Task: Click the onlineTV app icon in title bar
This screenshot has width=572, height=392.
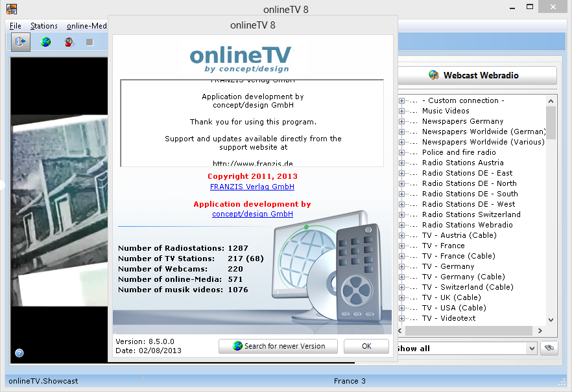Action: 12,8
